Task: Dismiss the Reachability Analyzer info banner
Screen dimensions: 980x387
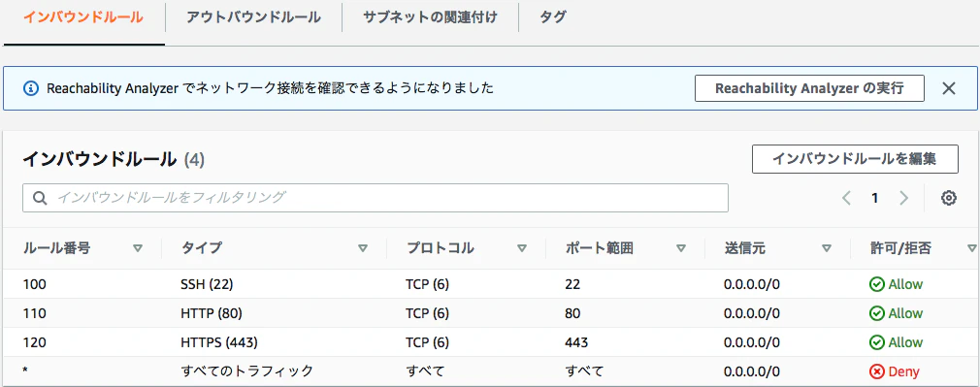Action: (949, 88)
